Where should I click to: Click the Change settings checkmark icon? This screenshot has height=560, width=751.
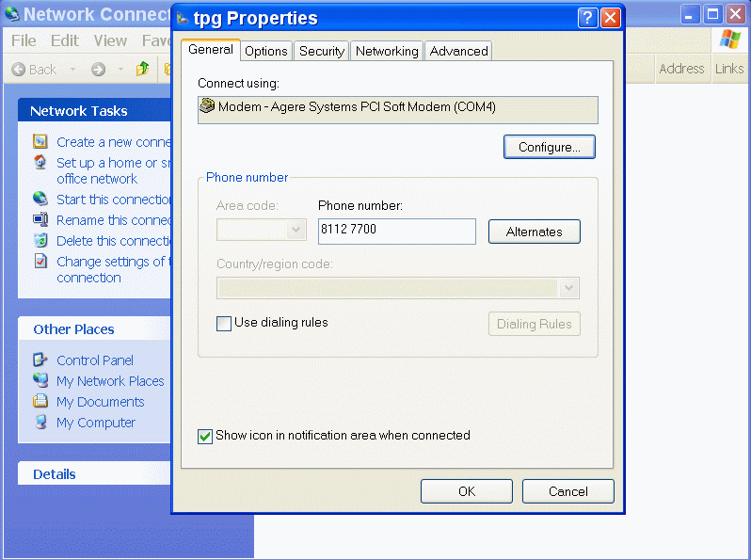[x=40, y=261]
